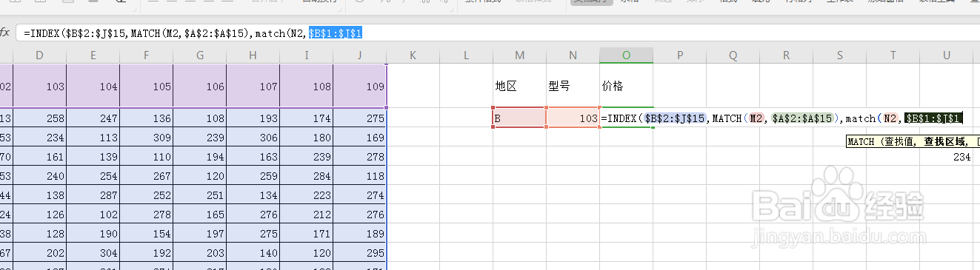Select column K header
This screenshot has height=270, width=980.
coord(413,55)
